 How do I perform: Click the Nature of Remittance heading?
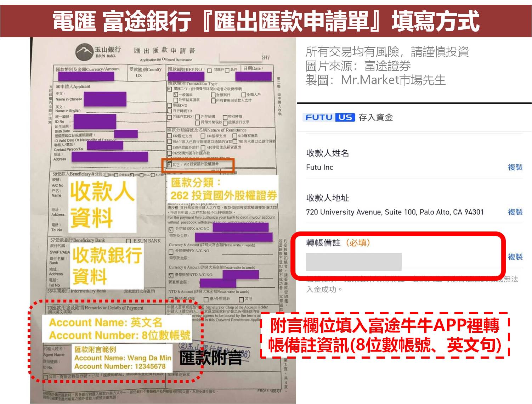coord(207,130)
